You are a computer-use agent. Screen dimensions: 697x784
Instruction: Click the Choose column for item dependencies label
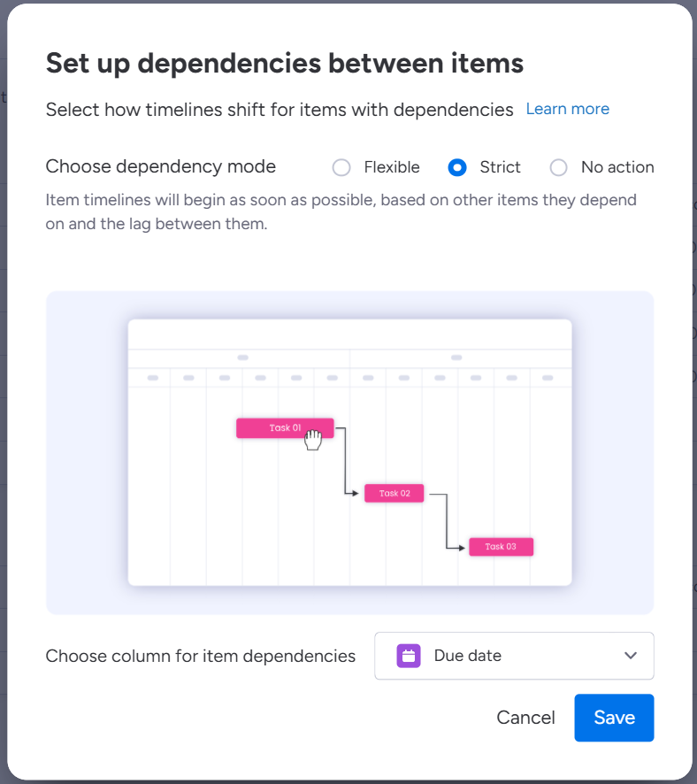201,656
